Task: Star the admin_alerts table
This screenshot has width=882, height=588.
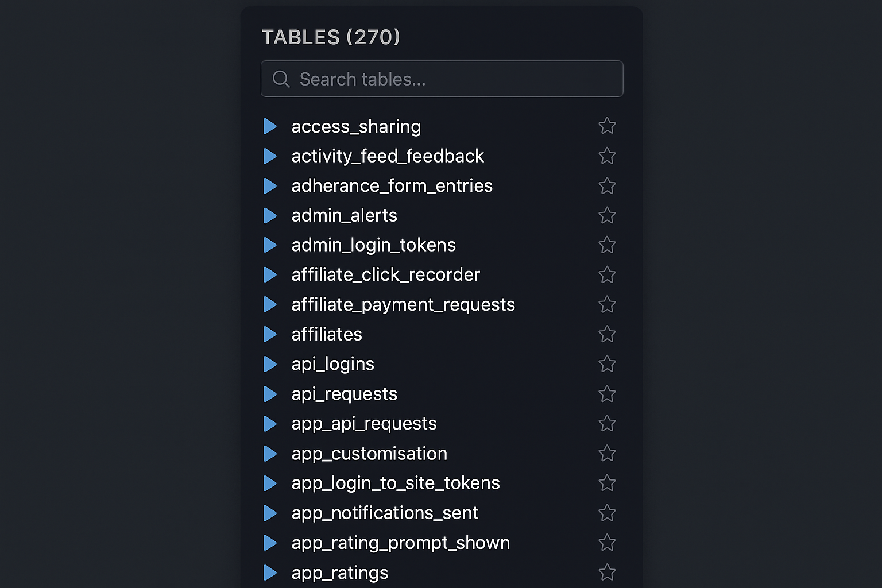Action: point(607,215)
